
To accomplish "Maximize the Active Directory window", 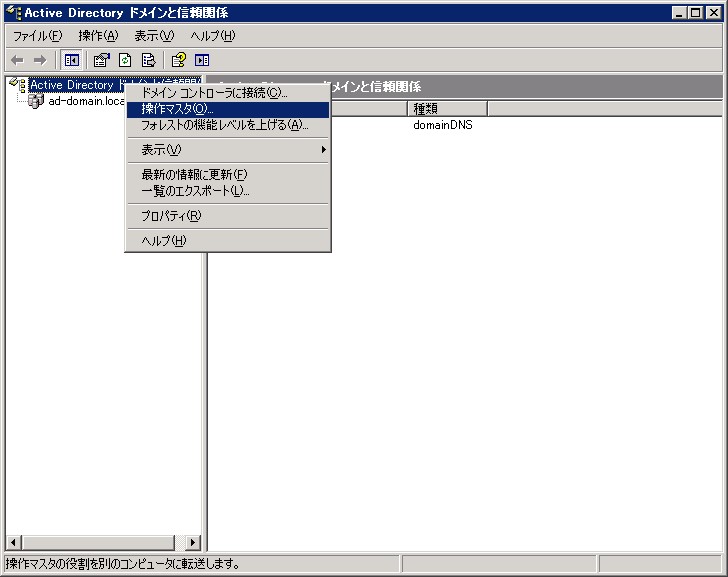I will coord(695,13).
